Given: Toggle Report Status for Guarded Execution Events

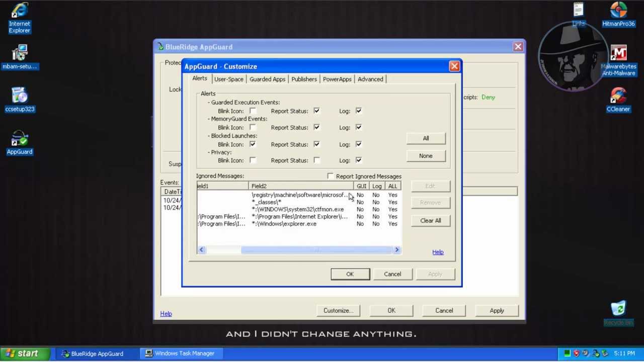Looking at the screenshot, I should [x=316, y=111].
